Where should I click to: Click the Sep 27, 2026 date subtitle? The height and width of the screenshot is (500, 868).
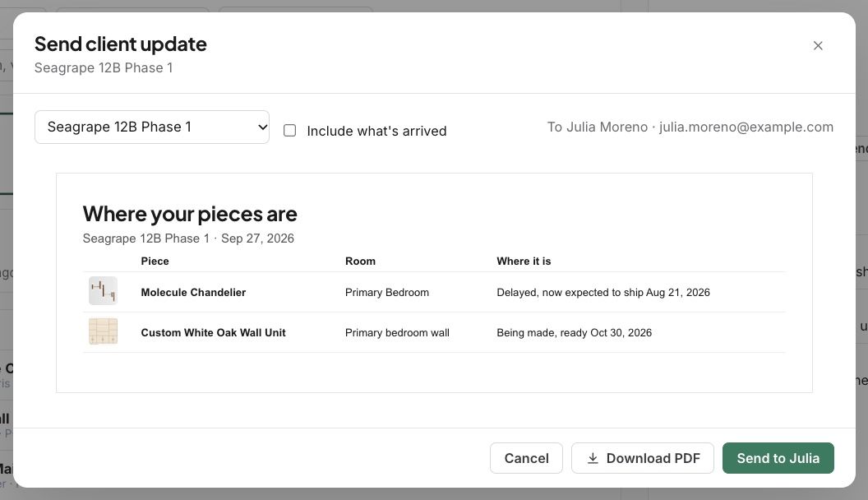[257, 238]
